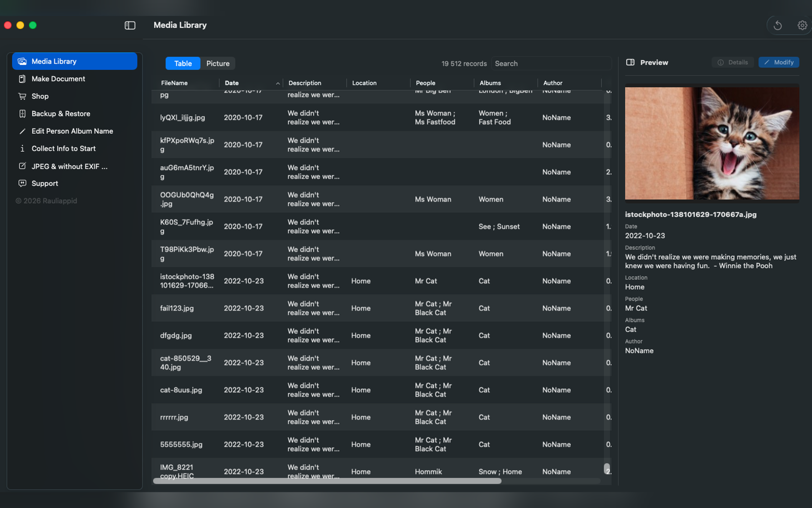Select the OOGUb0QhQ4g.jpg file
The width and height of the screenshot is (812, 508).
click(382, 199)
